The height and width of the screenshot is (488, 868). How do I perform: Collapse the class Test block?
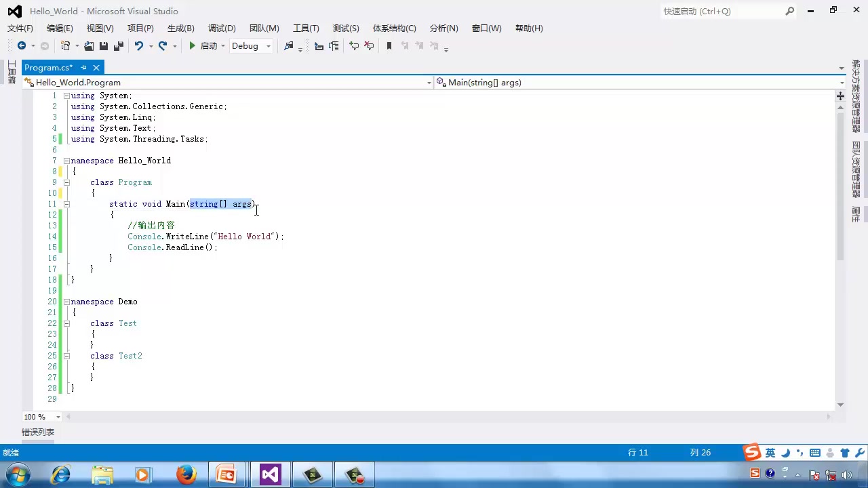66,323
